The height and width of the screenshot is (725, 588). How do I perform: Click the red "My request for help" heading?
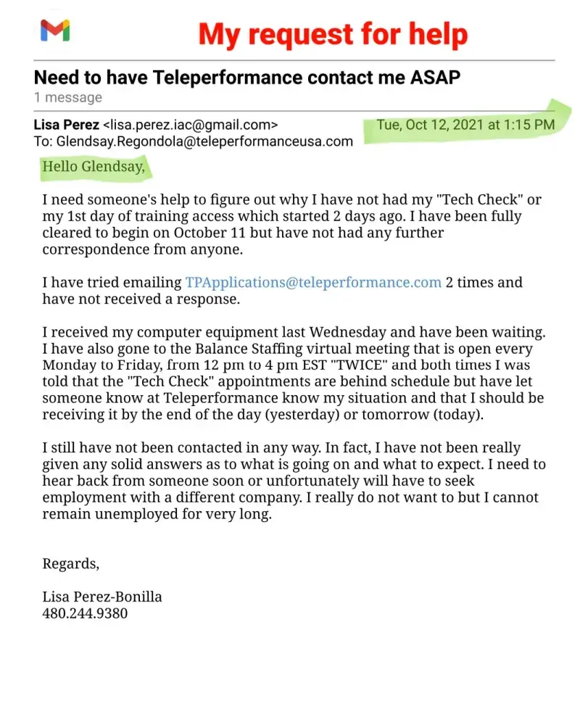pos(333,33)
